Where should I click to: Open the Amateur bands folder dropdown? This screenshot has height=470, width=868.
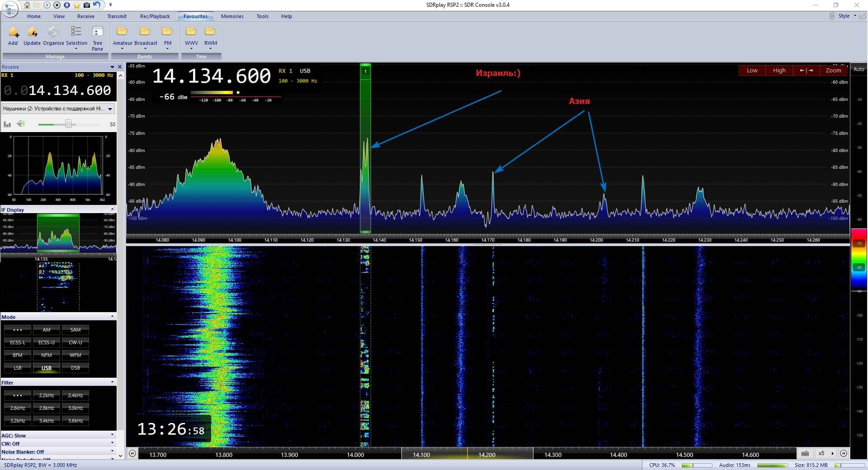123,38
